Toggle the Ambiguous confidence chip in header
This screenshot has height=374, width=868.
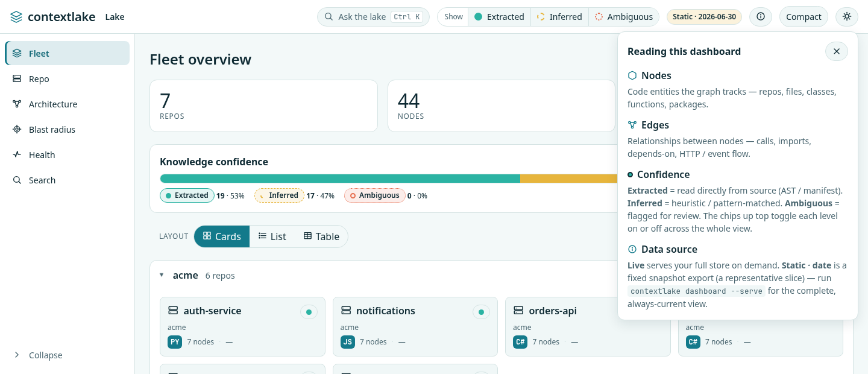click(624, 17)
